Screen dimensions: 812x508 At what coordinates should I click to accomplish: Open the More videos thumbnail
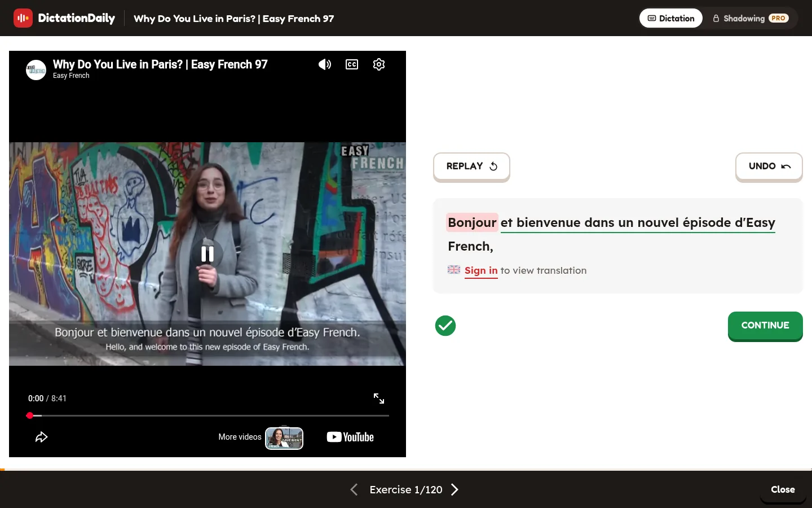(284, 438)
